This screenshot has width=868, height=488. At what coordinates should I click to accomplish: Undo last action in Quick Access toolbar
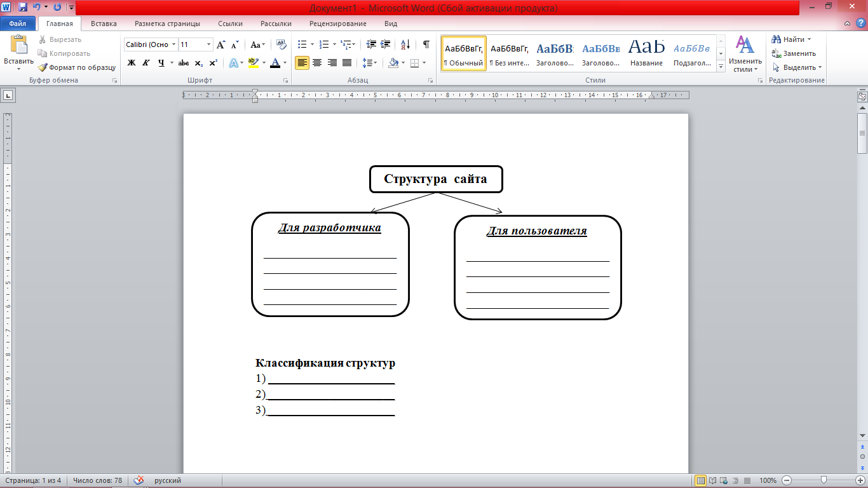point(37,8)
